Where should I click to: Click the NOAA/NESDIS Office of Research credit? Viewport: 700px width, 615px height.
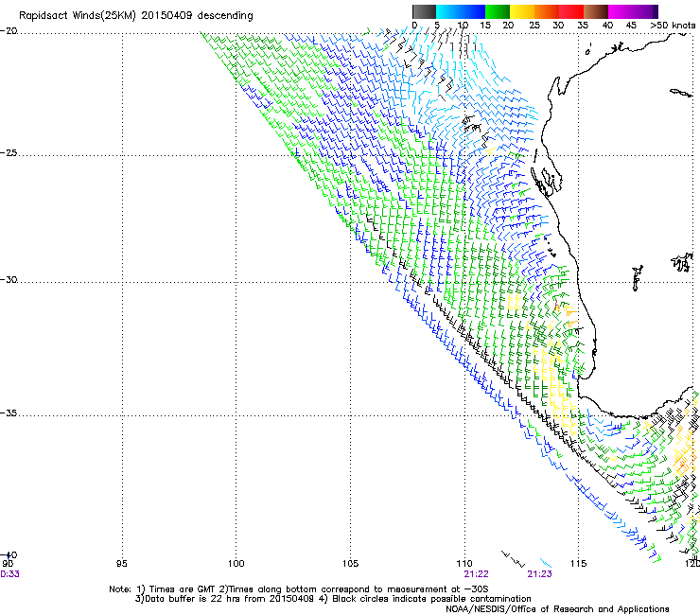557,609
